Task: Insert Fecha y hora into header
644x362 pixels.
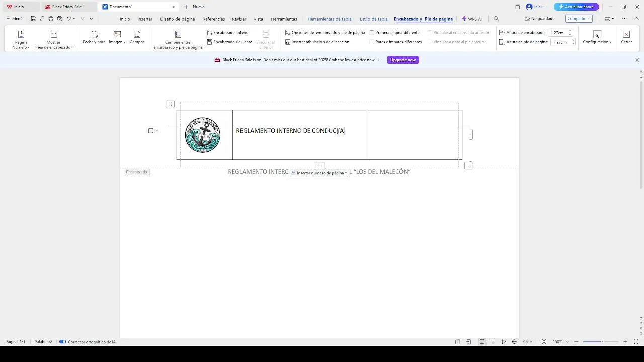Action: 94,38
